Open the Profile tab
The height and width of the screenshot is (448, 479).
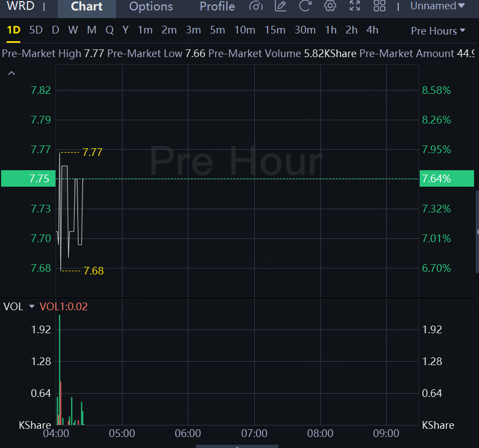217,7
